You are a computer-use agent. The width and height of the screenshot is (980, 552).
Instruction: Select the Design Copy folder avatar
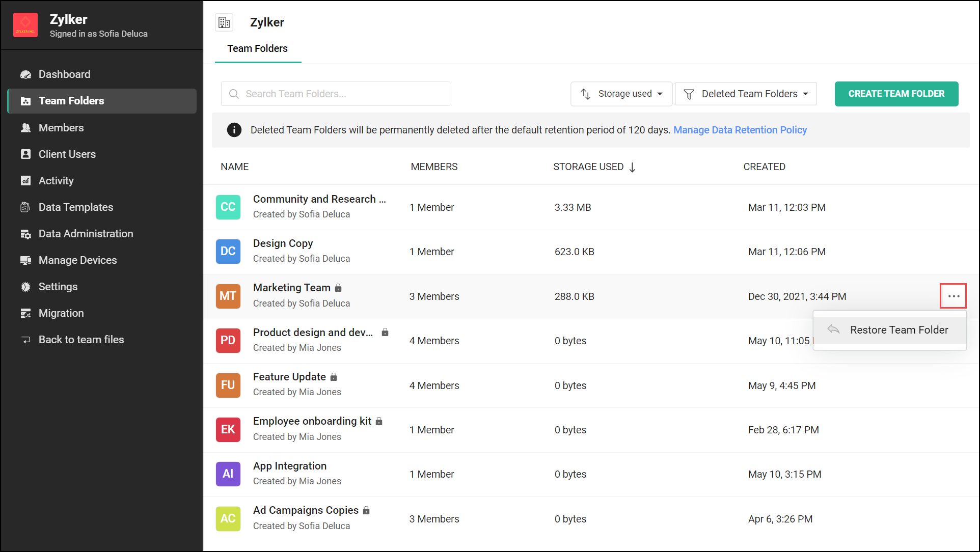228,252
